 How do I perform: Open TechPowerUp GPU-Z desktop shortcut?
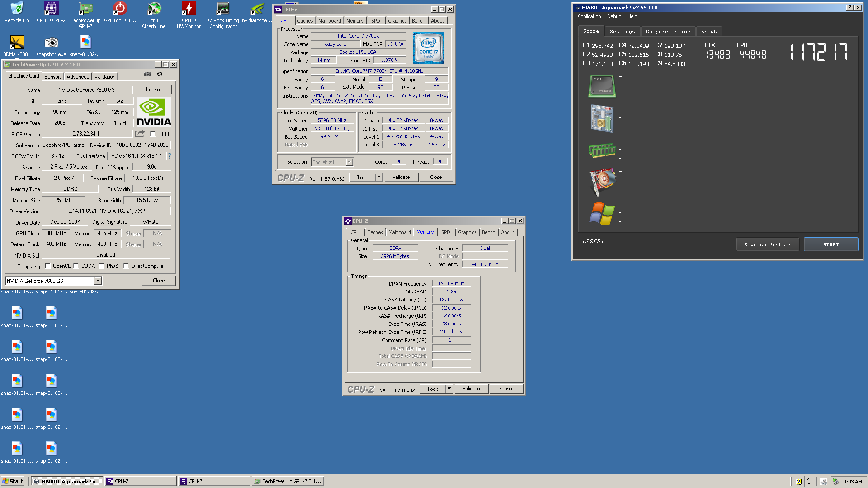click(x=85, y=15)
